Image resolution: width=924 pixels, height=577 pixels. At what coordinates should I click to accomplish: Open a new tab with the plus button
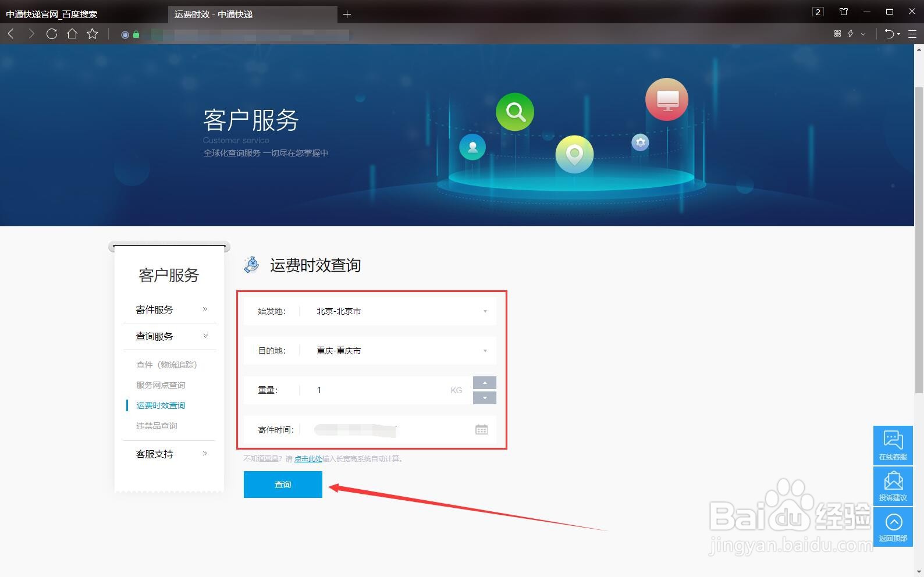(x=347, y=14)
